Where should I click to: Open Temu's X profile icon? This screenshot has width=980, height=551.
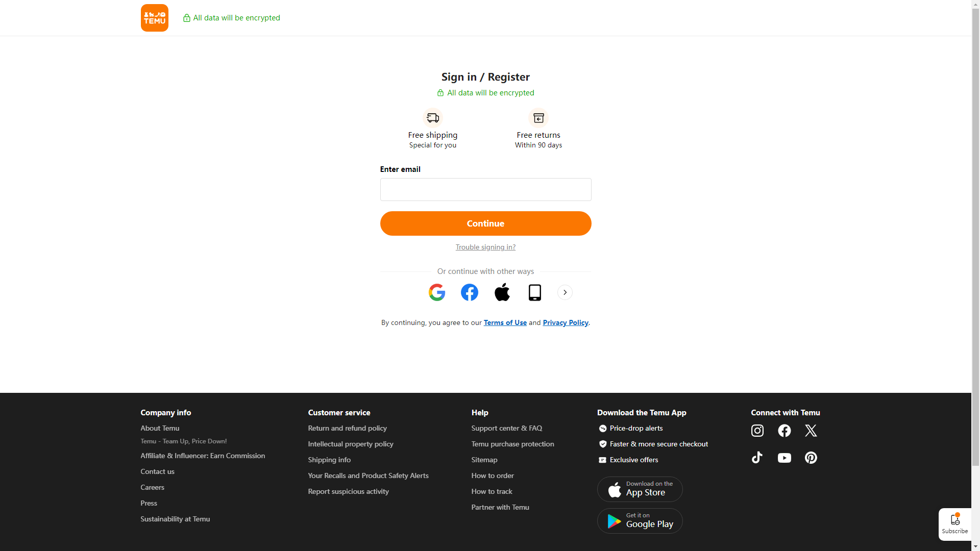pyautogui.click(x=811, y=431)
